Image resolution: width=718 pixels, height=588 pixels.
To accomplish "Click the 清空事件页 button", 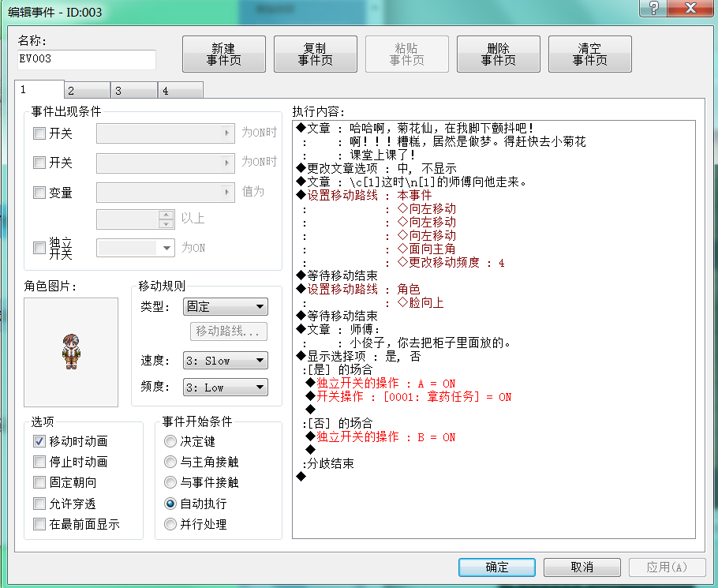I will tap(590, 54).
